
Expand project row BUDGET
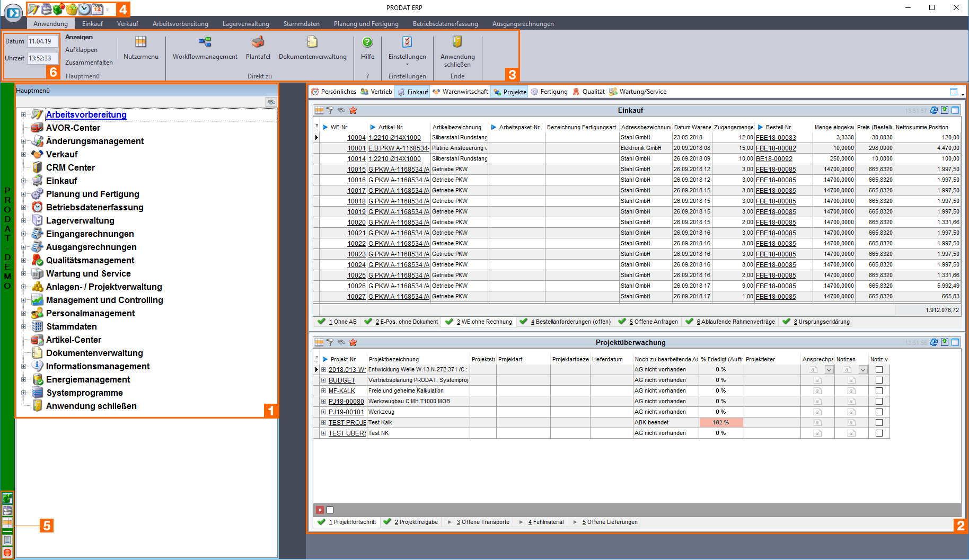pyautogui.click(x=323, y=380)
